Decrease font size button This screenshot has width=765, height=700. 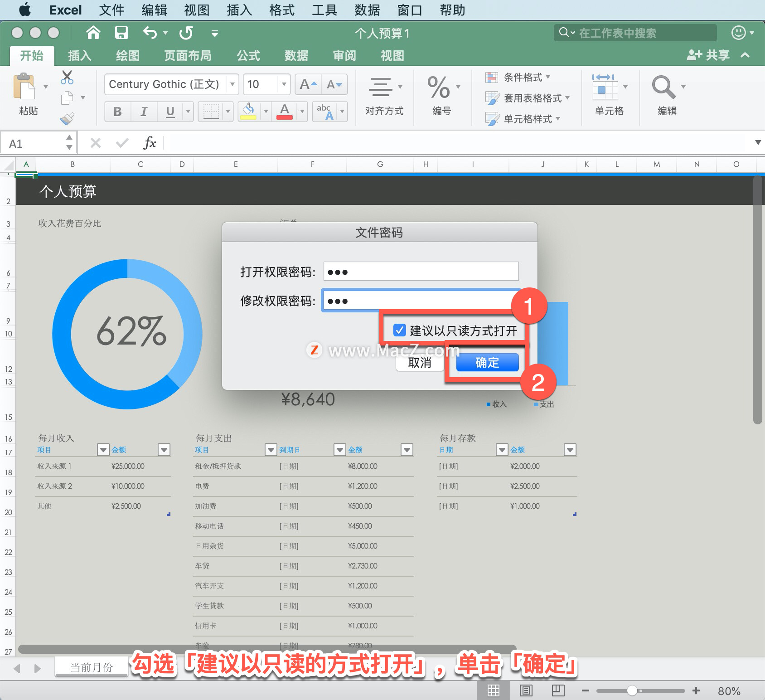tap(334, 84)
